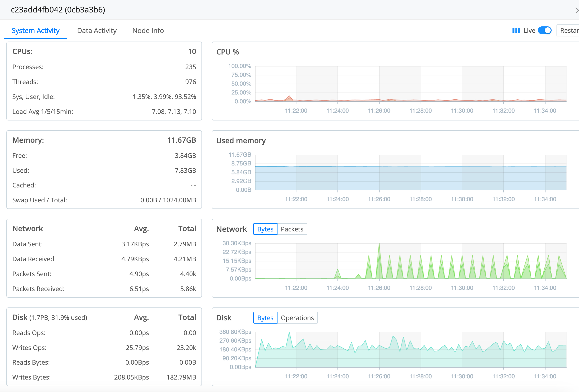Switch Disk chart to Operations view

[297, 317]
